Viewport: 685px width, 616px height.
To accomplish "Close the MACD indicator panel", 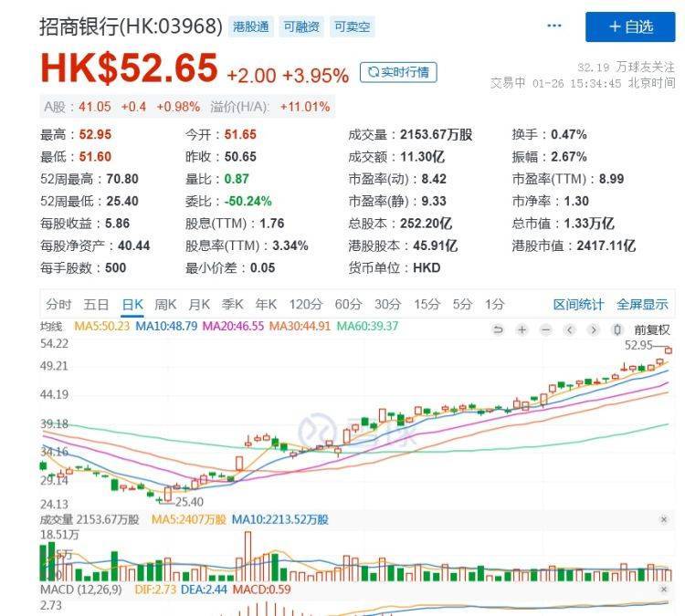I will point(664,590).
